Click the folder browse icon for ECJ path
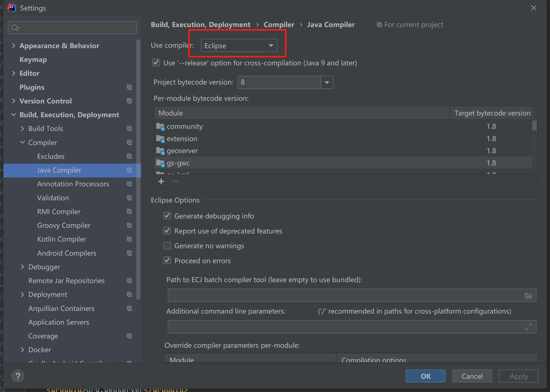 pos(528,295)
